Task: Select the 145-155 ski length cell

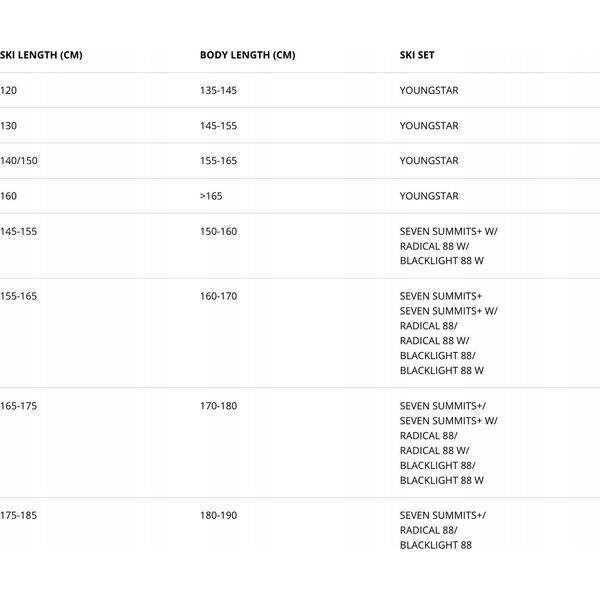Action: 18,232
